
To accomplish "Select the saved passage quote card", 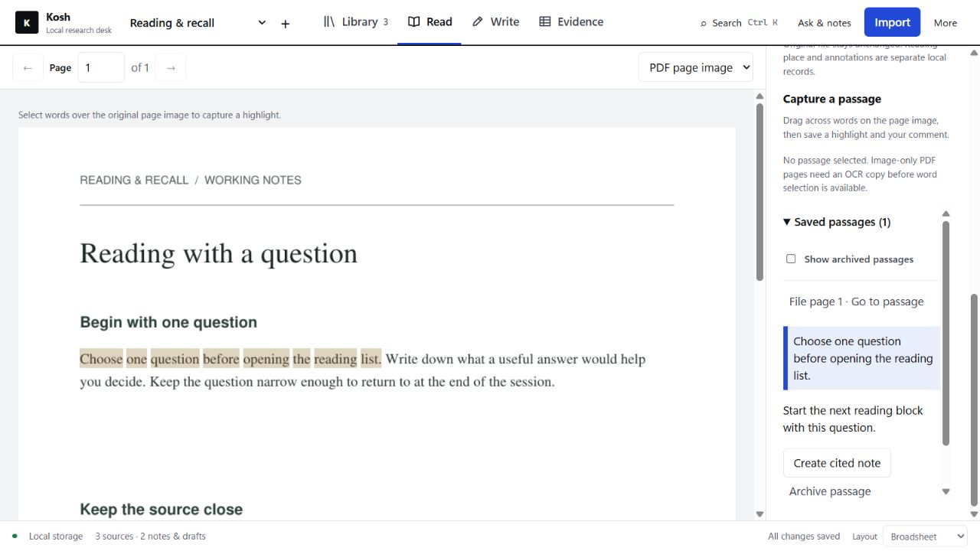I will pyautogui.click(x=861, y=358).
